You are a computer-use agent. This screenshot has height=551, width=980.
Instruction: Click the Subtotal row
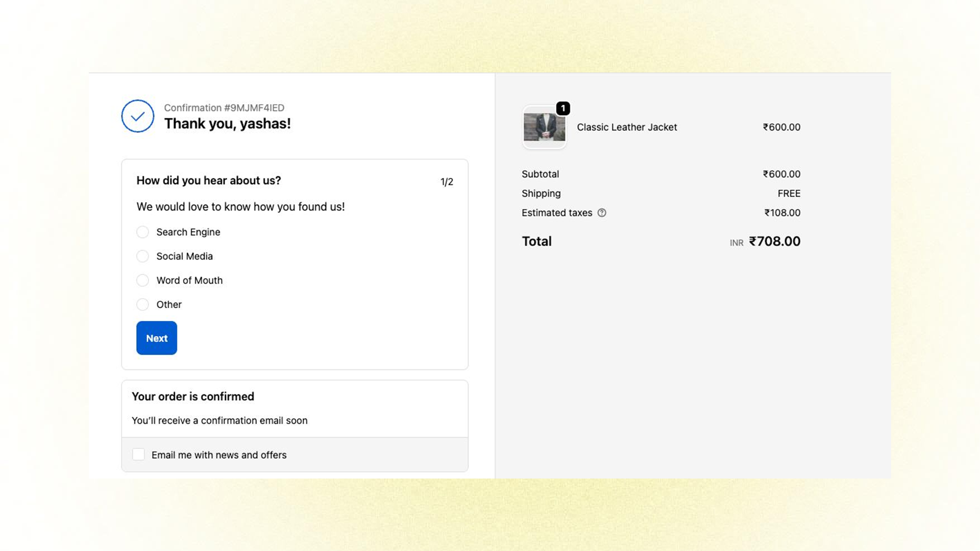[x=540, y=174]
